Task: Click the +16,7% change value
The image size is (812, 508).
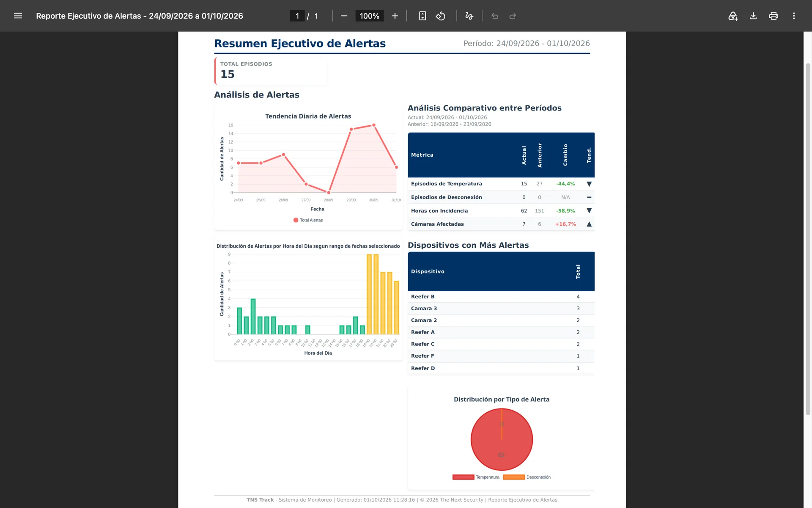Action: [565, 224]
